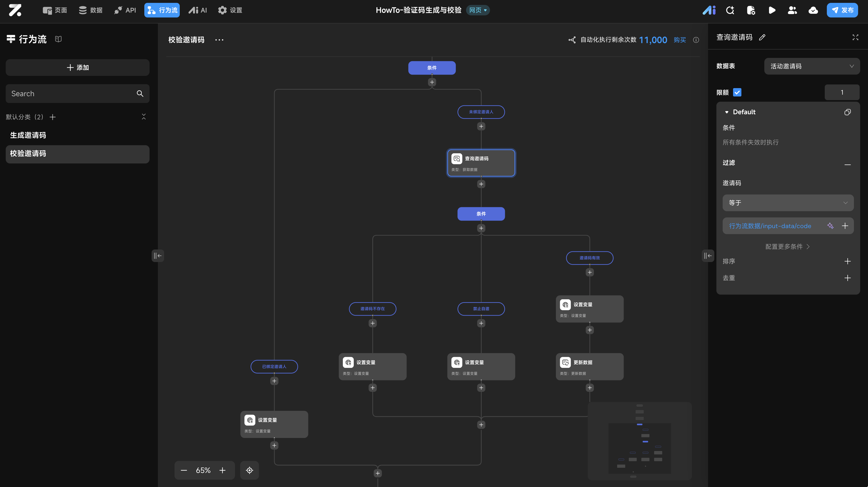
Task: Toggle the 限额 checkbox
Action: (737, 92)
